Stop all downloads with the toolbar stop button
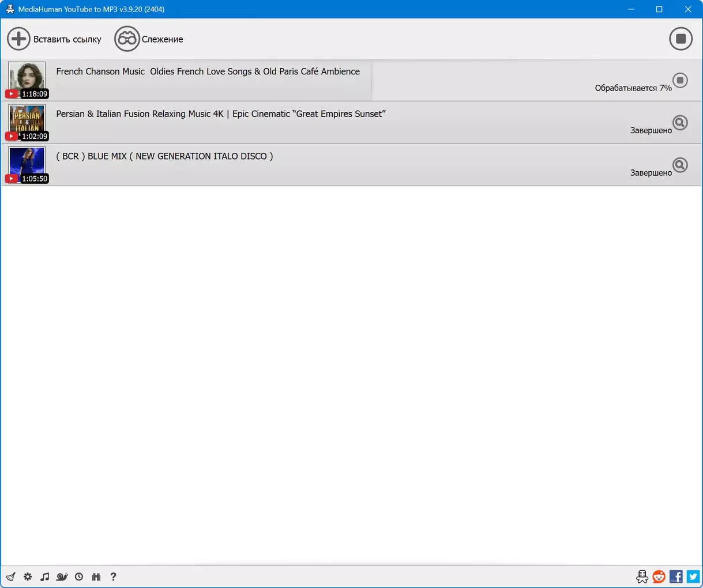Screen dimensions: 703x588 (681, 39)
